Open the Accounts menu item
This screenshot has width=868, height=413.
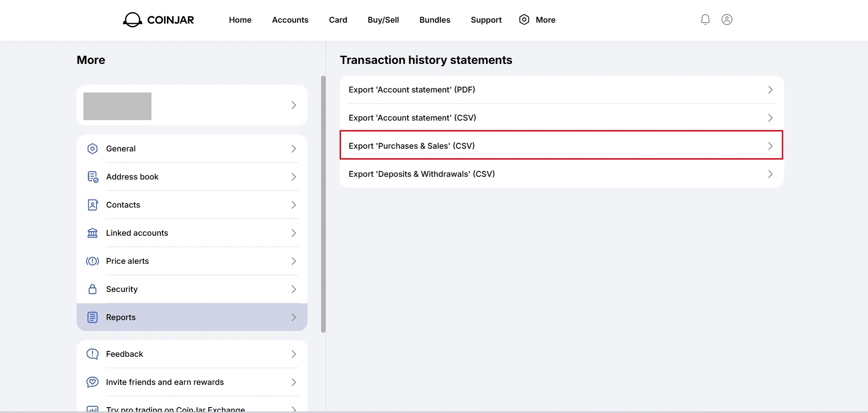click(290, 20)
